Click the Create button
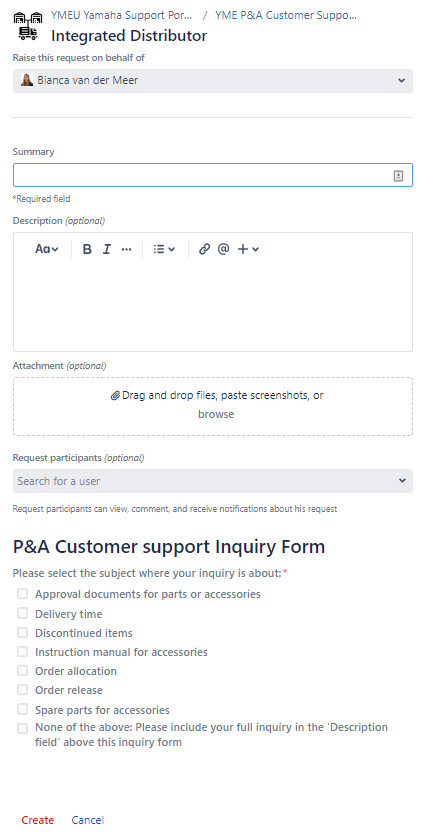Image resolution: width=431 pixels, height=832 pixels. click(x=38, y=820)
